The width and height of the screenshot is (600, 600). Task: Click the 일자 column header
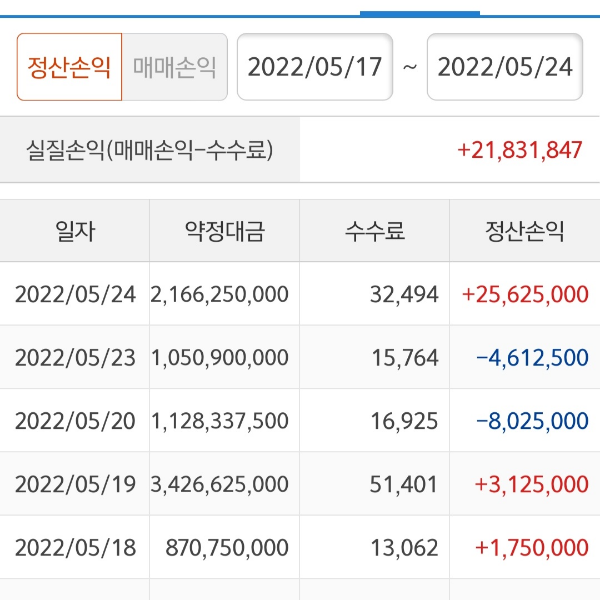tap(75, 231)
